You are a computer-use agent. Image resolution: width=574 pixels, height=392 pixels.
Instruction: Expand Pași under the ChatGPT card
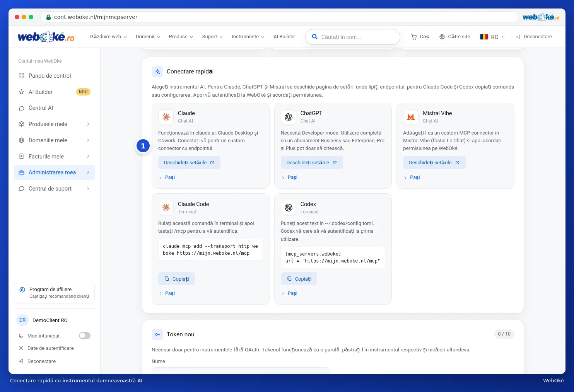(x=290, y=177)
